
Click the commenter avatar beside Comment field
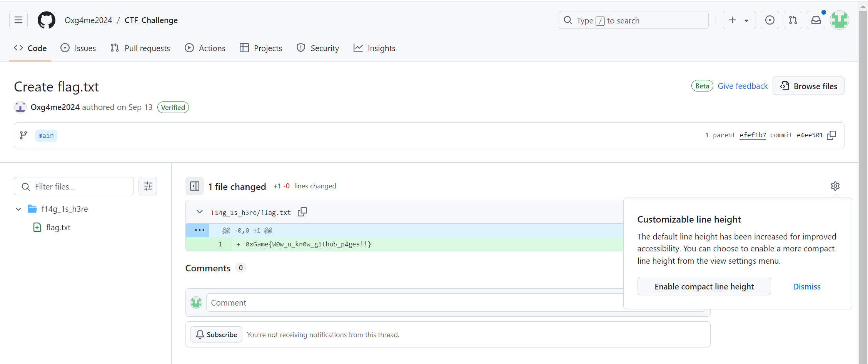tap(196, 303)
